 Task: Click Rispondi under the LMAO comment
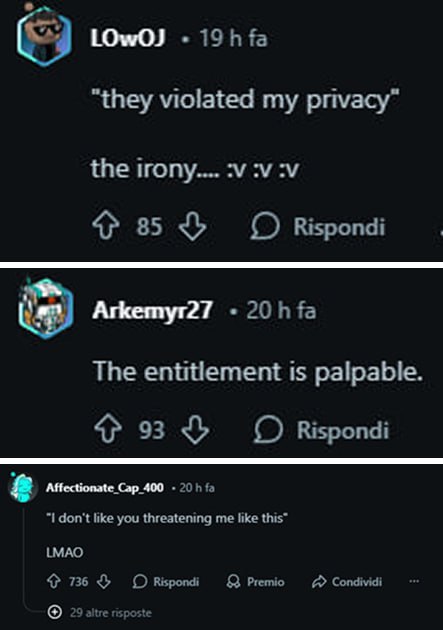pos(165,581)
